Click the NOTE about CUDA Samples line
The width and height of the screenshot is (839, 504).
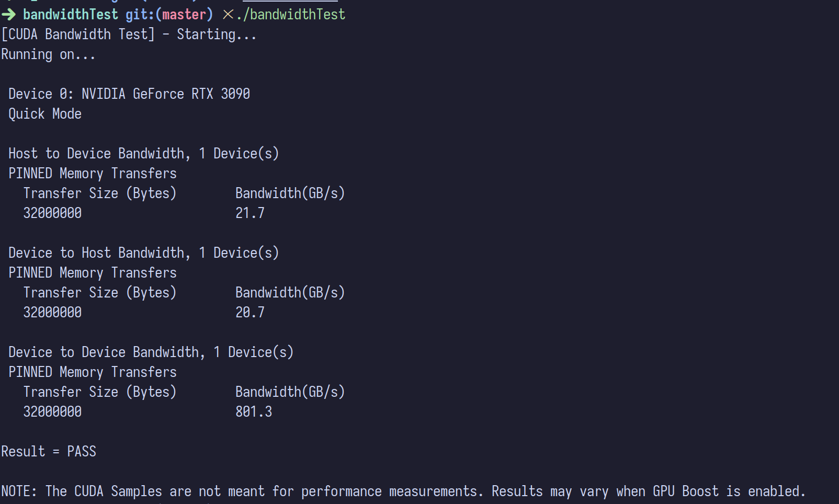point(403,491)
